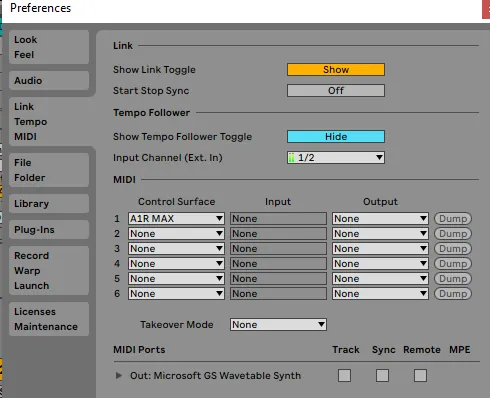Expand the Microsoft GS Wavetable Synth port
The image size is (490, 398).
coord(119,375)
